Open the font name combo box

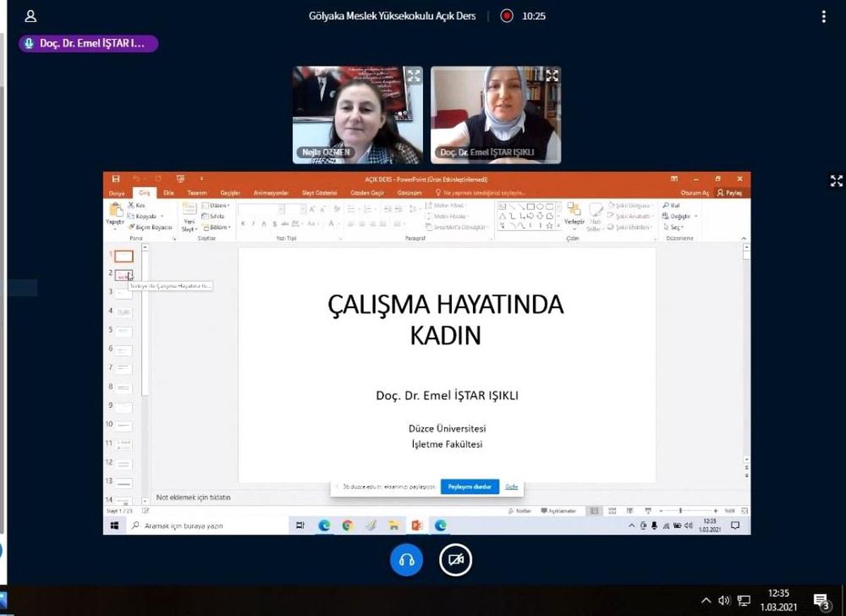point(262,209)
